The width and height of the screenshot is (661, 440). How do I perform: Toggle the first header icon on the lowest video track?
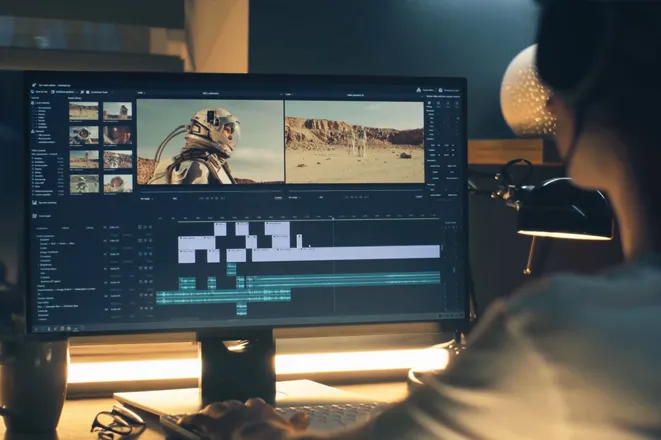tap(140, 254)
